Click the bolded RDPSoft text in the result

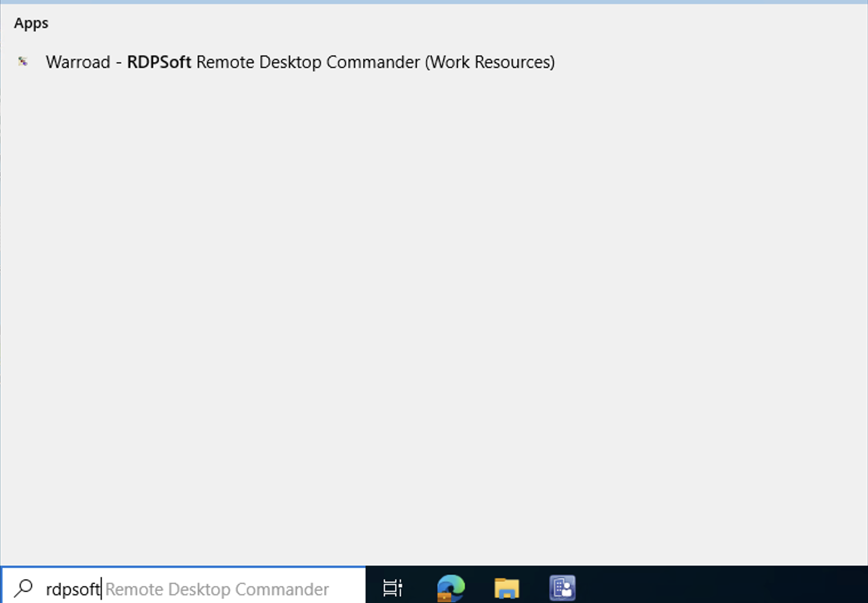click(x=159, y=62)
